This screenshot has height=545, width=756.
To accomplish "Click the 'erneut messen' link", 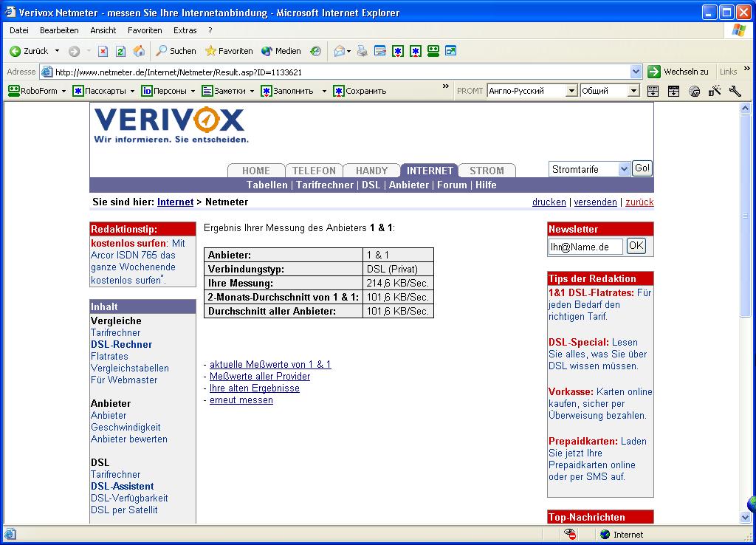I will 241,400.
